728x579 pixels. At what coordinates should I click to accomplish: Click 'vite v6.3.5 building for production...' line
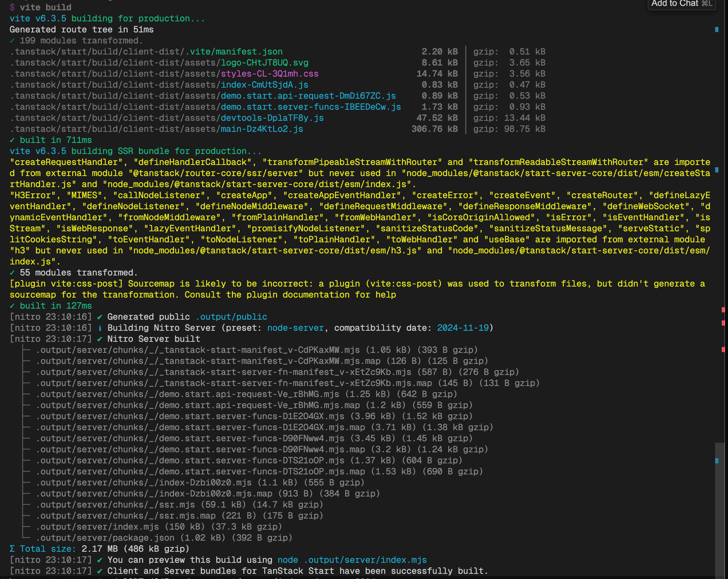click(107, 18)
